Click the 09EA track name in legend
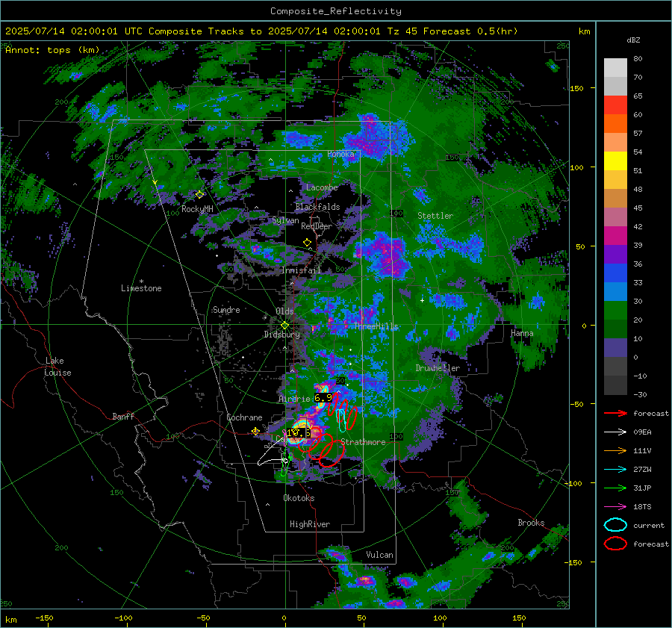This screenshot has width=672, height=628. coord(642,432)
